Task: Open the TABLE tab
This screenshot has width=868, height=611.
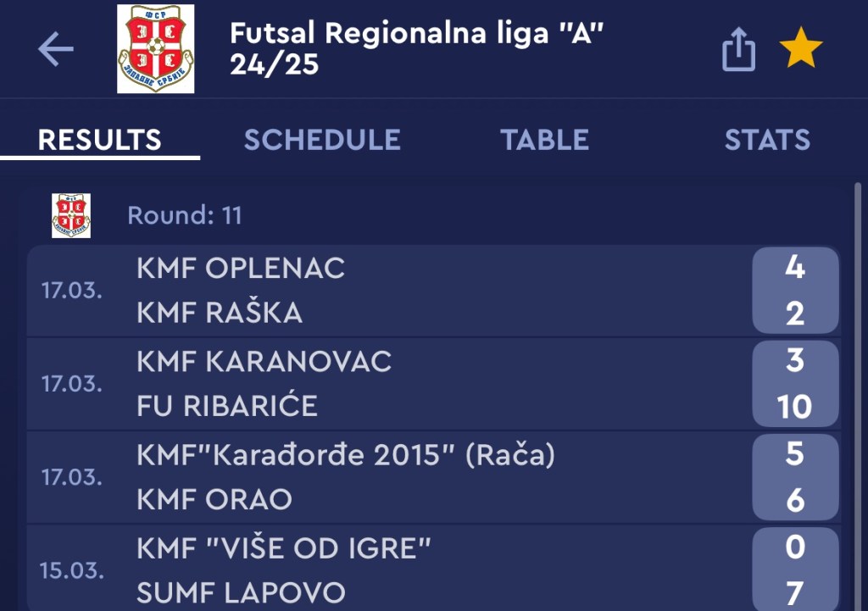Action: 544,140
